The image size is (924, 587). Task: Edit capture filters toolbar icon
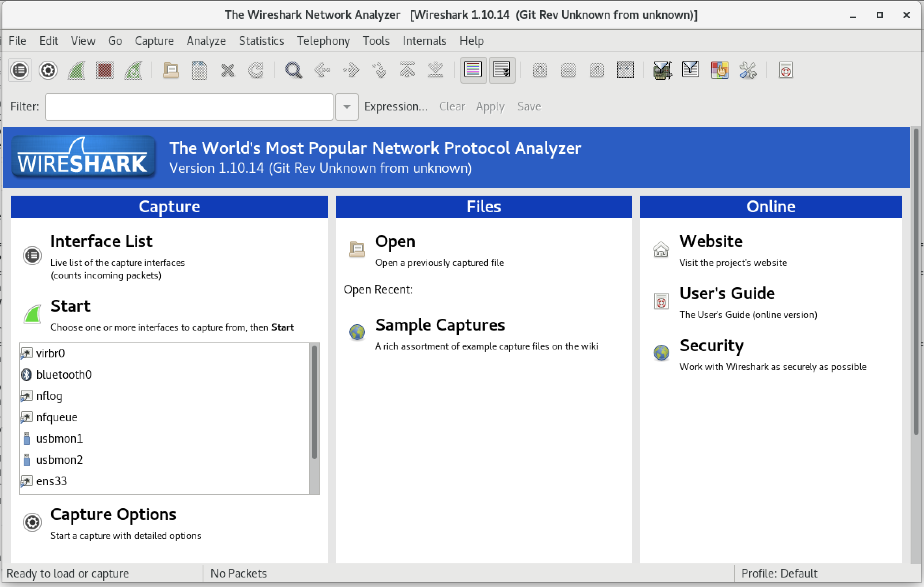pos(662,71)
